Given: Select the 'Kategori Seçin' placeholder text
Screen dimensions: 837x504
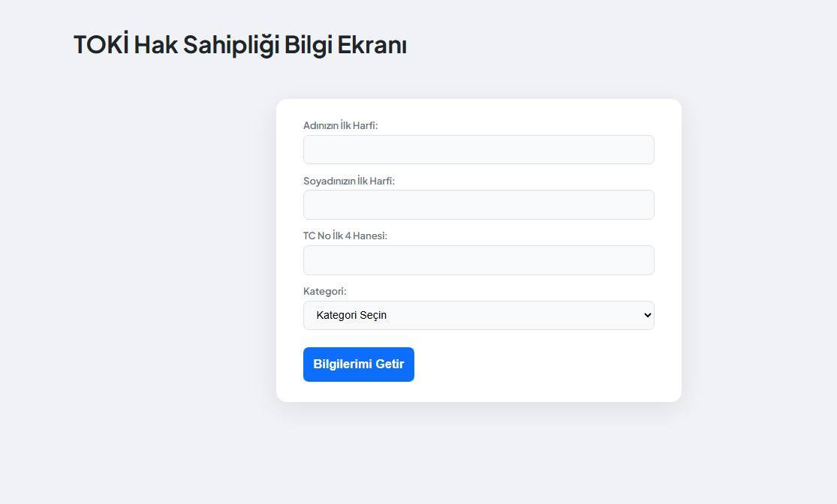Looking at the screenshot, I should (351, 315).
